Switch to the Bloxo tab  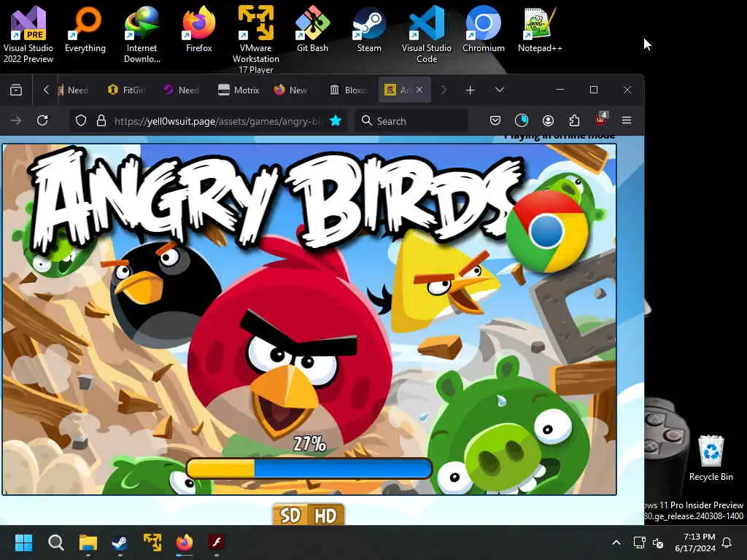tap(349, 90)
